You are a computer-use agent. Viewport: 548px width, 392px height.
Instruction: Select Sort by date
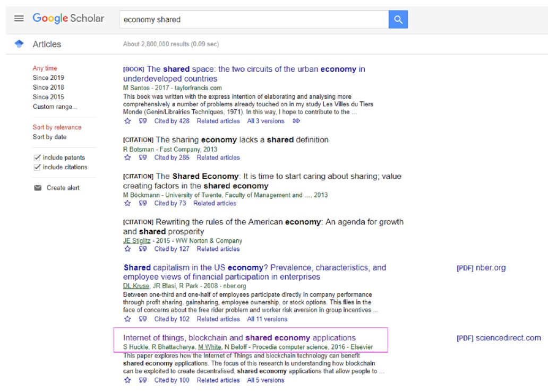[x=49, y=137]
